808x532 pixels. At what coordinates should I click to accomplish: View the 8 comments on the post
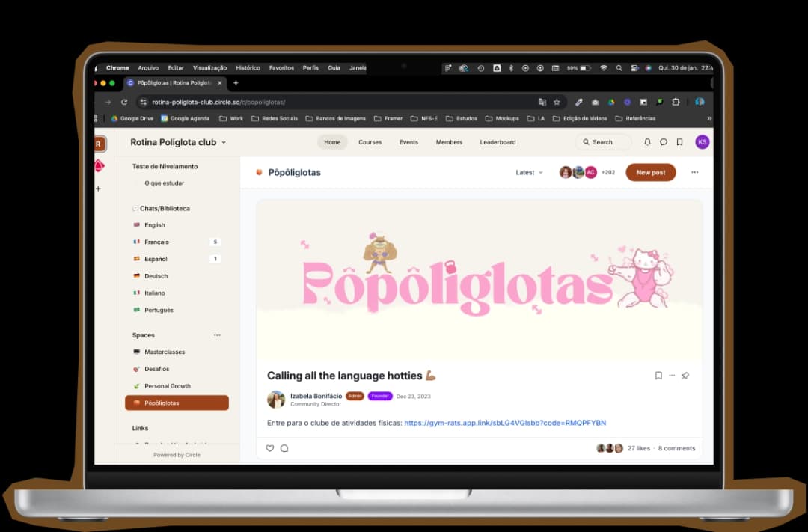pos(676,448)
